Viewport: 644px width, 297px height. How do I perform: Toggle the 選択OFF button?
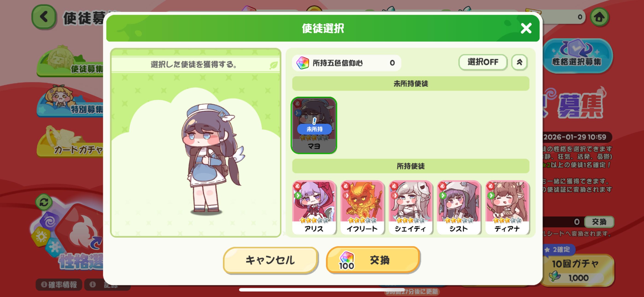click(x=483, y=62)
